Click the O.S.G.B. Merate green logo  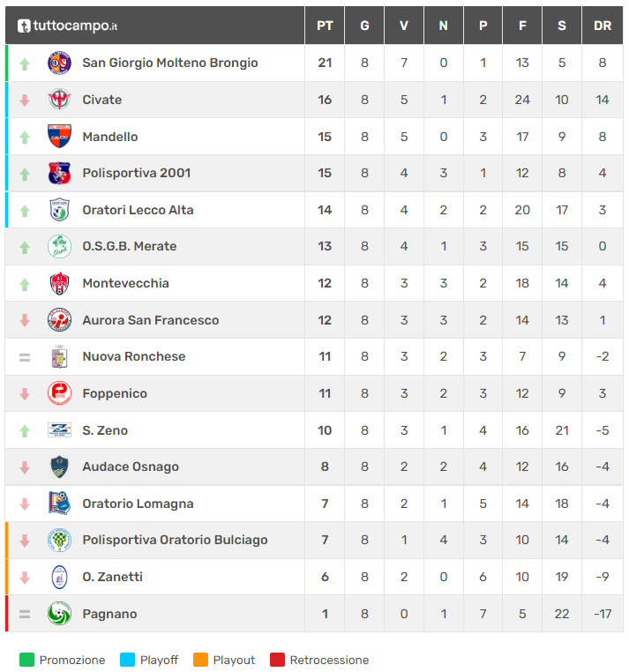pyautogui.click(x=59, y=247)
